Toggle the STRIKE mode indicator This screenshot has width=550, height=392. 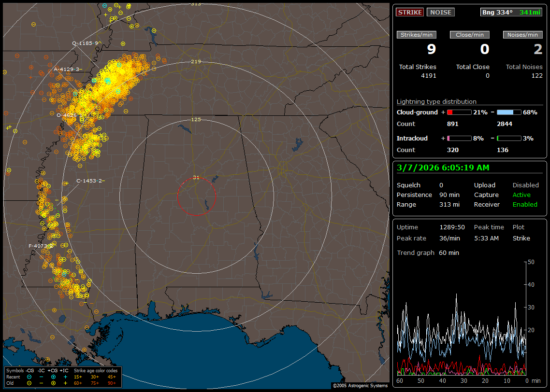(410, 12)
